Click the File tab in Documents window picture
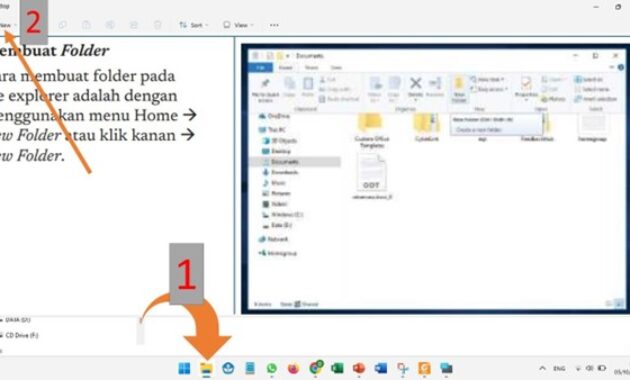630x380 pixels. click(261, 67)
